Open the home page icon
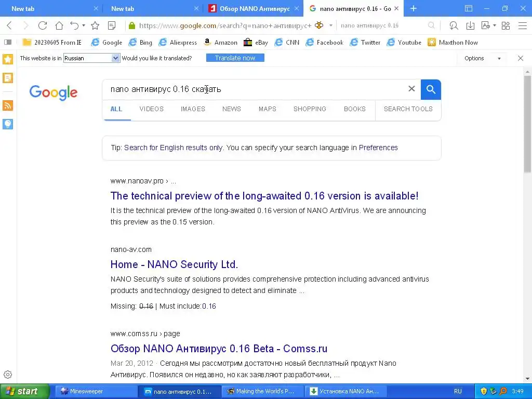The image size is (532, 399). 59,25
